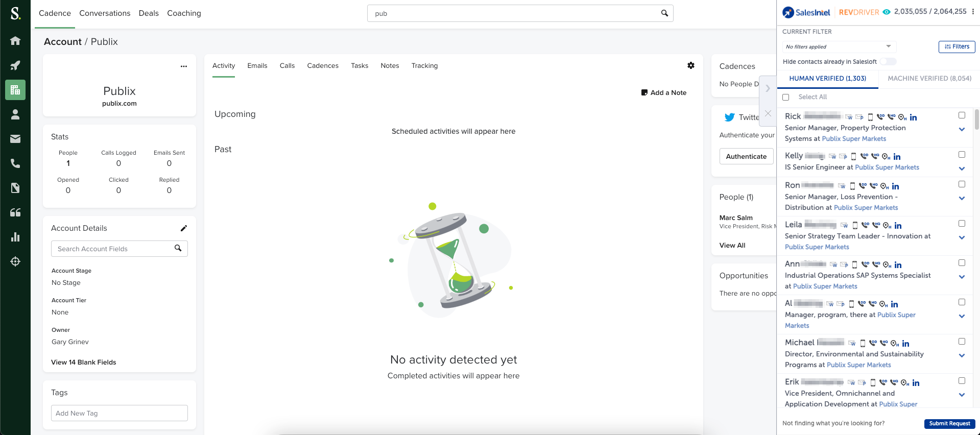Click View All under People
The width and height of the screenshot is (980, 435).
pos(732,245)
